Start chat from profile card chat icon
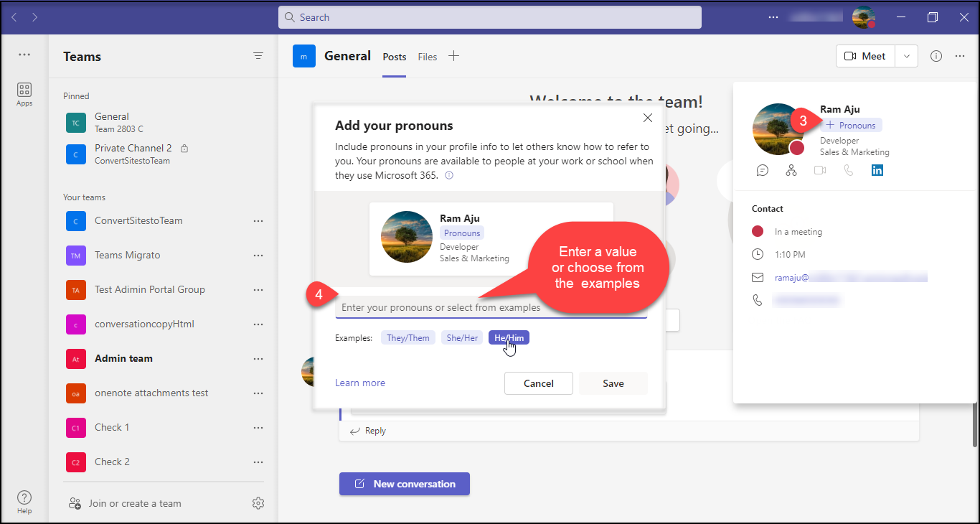 (x=763, y=170)
